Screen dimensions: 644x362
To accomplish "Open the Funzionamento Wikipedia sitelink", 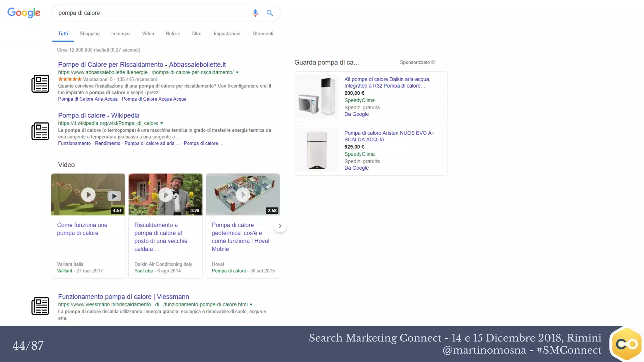I will (x=74, y=143).
